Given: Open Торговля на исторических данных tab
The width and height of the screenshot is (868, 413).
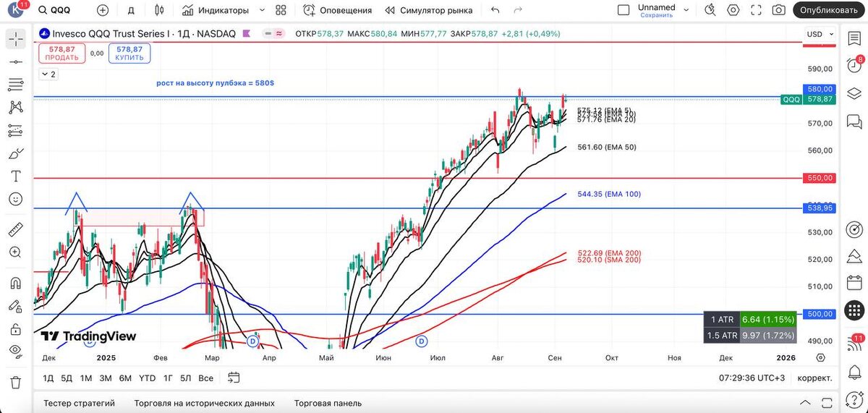Looking at the screenshot, I should pyautogui.click(x=205, y=403).
